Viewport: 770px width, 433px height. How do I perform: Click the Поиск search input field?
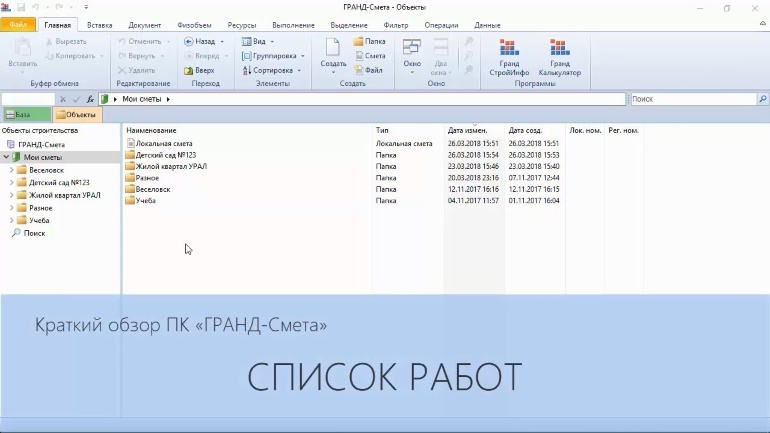click(694, 99)
